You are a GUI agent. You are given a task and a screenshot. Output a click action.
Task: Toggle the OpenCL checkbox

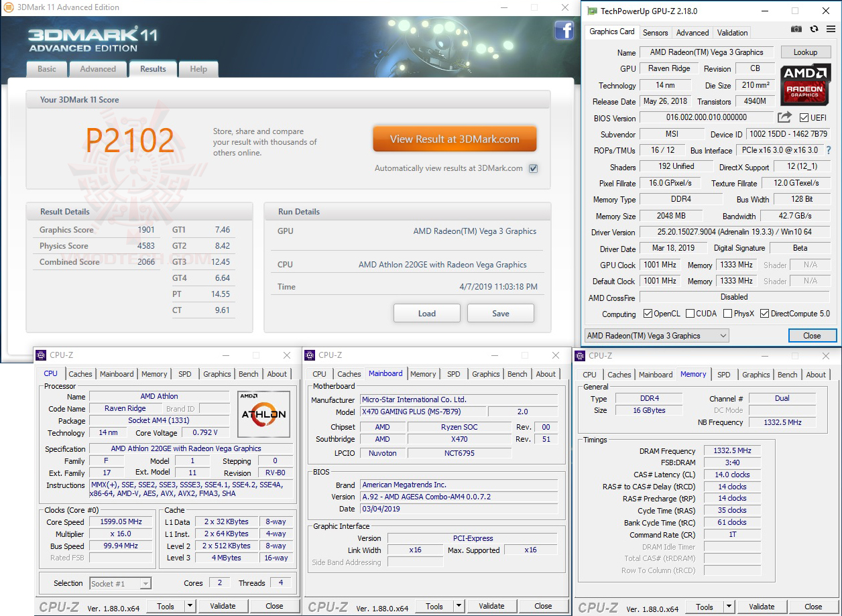pos(648,314)
